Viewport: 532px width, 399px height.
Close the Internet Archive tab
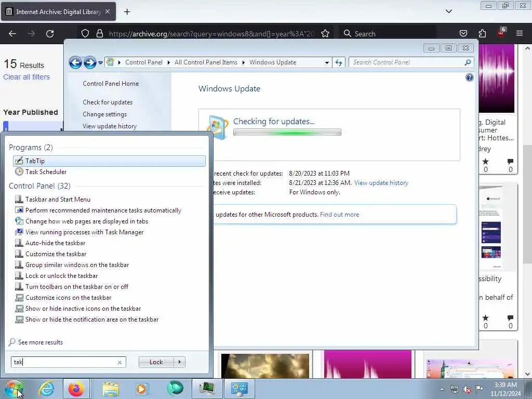(x=107, y=11)
